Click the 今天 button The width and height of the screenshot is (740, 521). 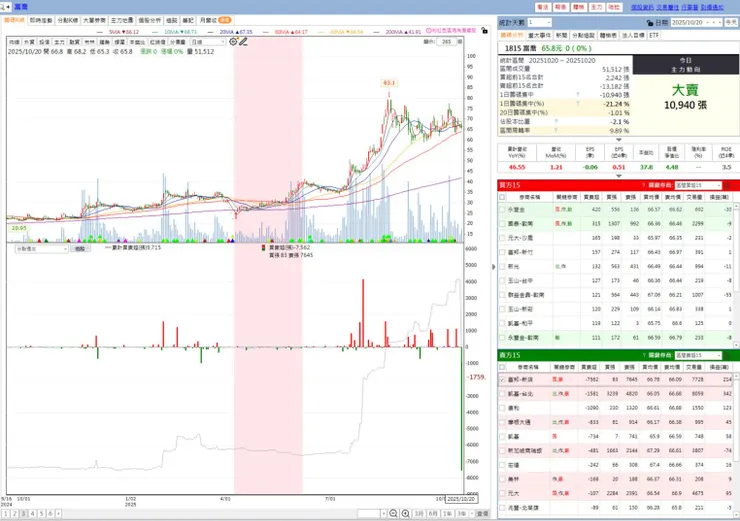[731, 22]
